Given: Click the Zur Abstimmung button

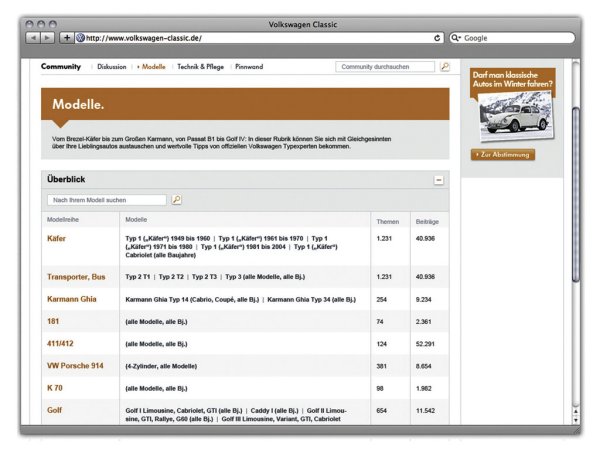Looking at the screenshot, I should pyautogui.click(x=503, y=155).
